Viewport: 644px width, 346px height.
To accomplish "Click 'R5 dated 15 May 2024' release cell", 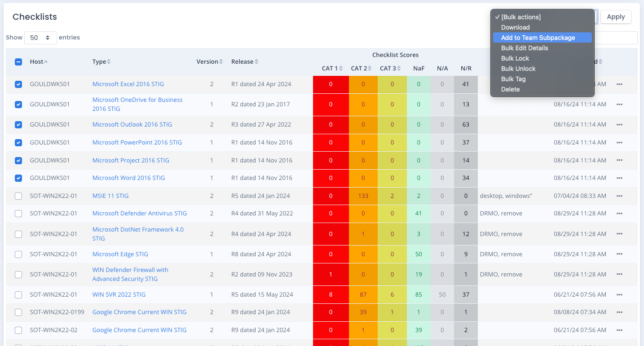I will [262, 294].
